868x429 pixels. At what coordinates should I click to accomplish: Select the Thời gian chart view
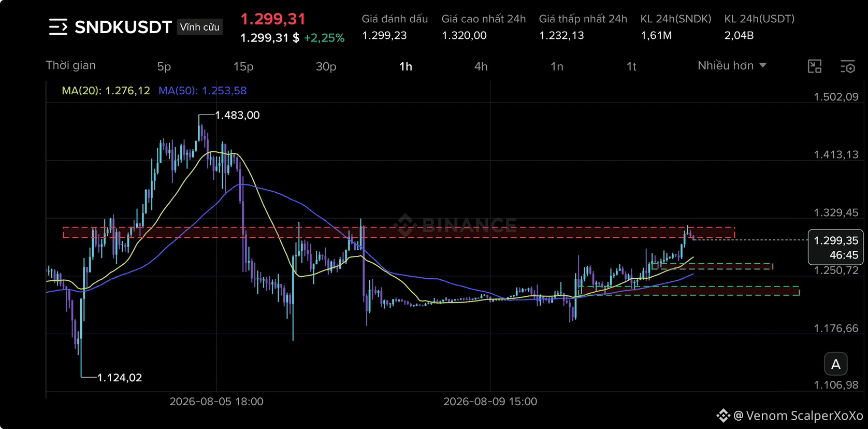click(x=70, y=65)
